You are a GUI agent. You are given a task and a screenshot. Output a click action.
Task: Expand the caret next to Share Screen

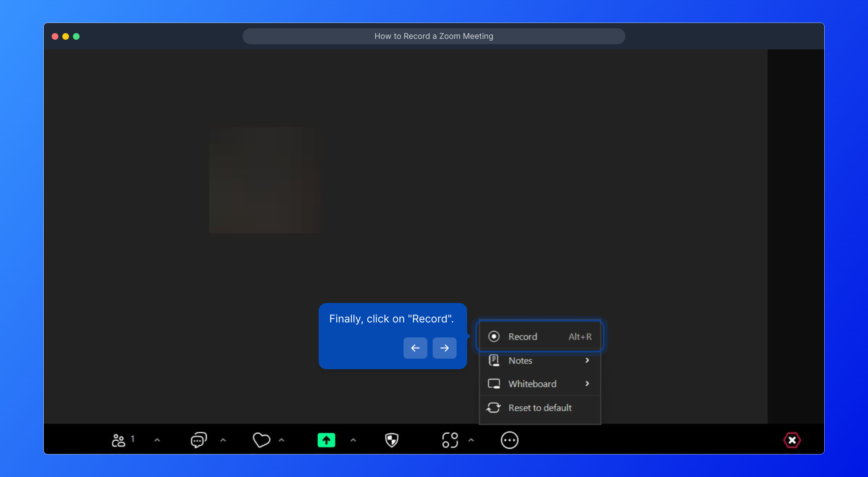point(353,440)
